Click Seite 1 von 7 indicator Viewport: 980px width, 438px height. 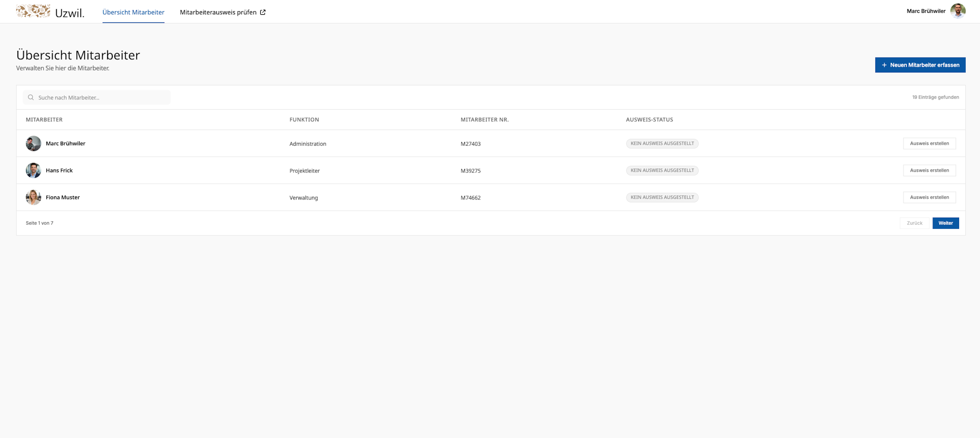point(39,223)
